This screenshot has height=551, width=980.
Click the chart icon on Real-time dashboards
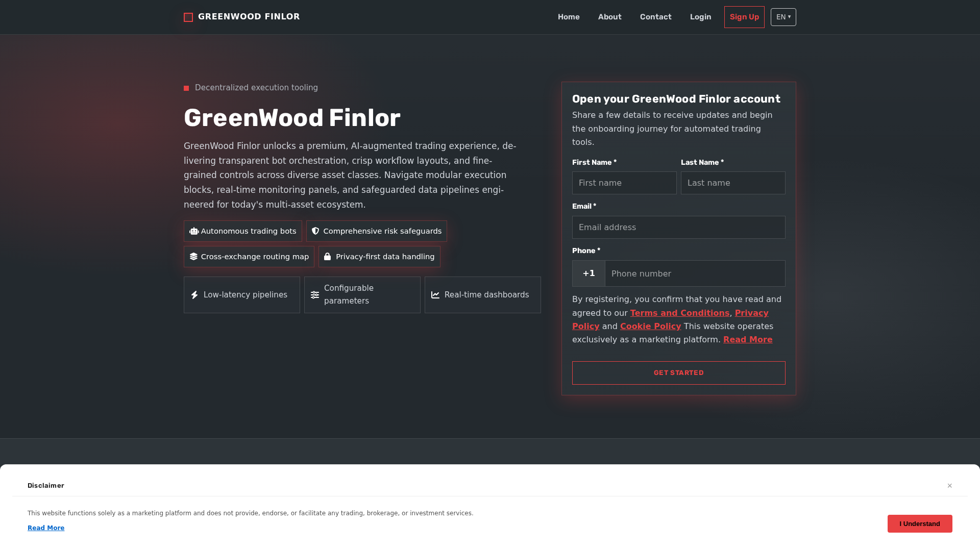coord(435,295)
